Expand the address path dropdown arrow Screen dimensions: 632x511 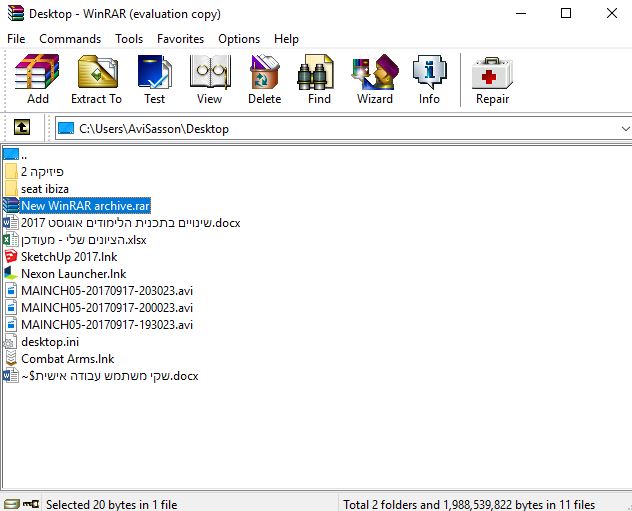(x=625, y=129)
